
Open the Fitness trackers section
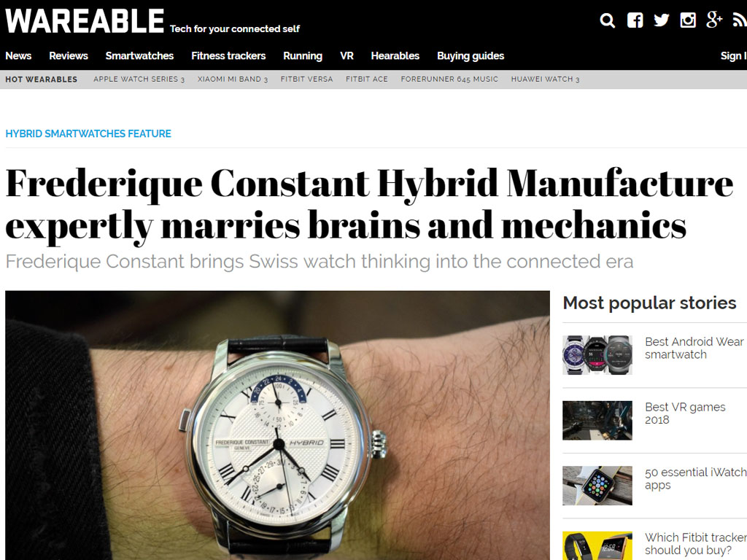[228, 55]
